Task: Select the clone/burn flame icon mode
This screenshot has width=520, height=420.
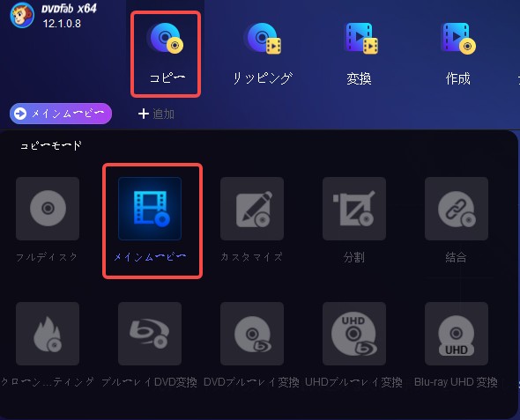Action: click(x=48, y=334)
